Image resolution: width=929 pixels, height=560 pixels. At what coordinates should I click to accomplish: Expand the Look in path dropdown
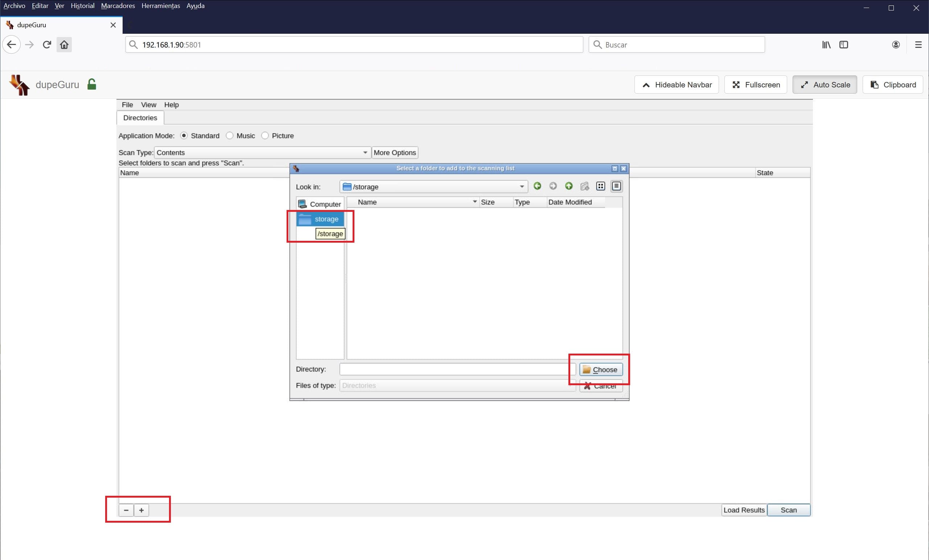pos(521,187)
